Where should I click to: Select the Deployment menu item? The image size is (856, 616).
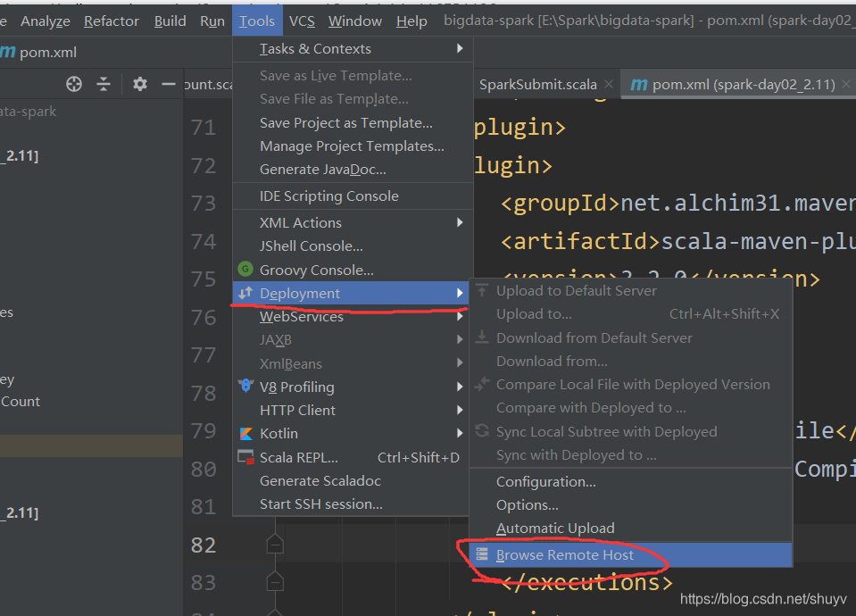[x=351, y=293]
